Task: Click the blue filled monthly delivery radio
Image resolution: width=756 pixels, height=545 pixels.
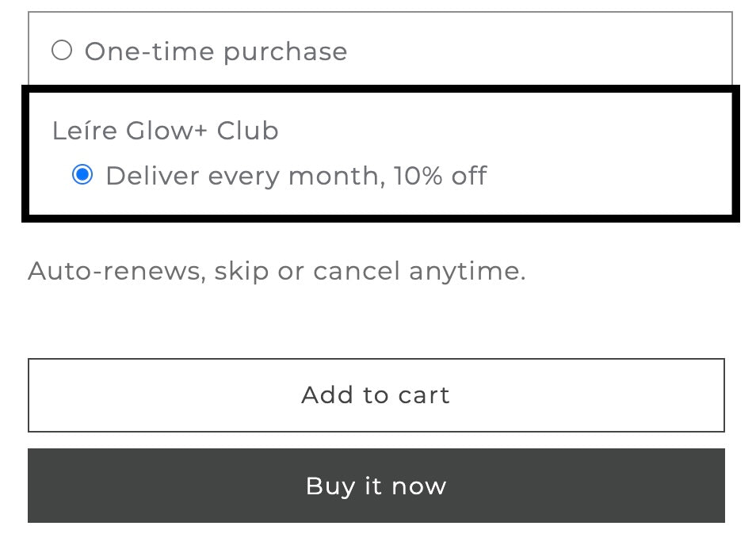Action: [x=82, y=174]
